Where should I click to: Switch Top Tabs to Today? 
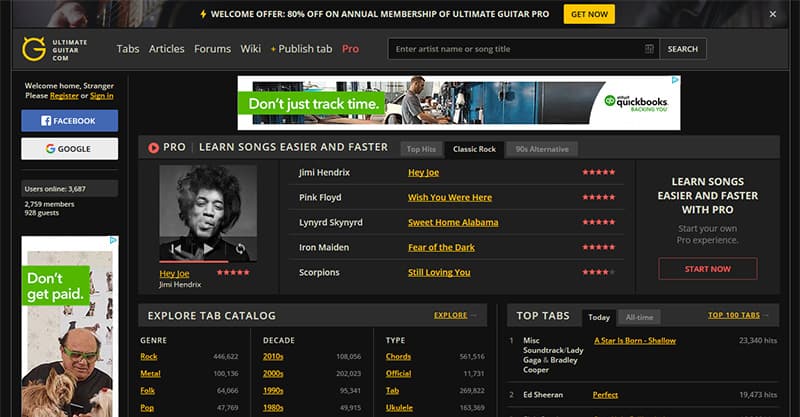pyautogui.click(x=599, y=317)
